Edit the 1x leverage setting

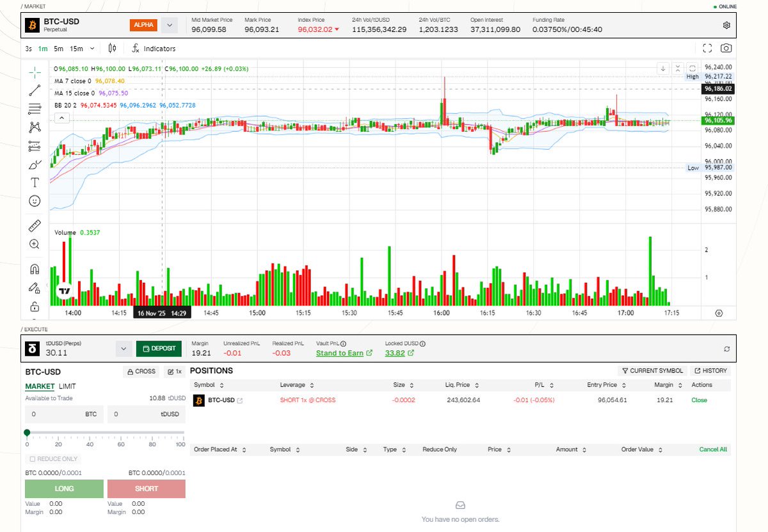pos(175,371)
